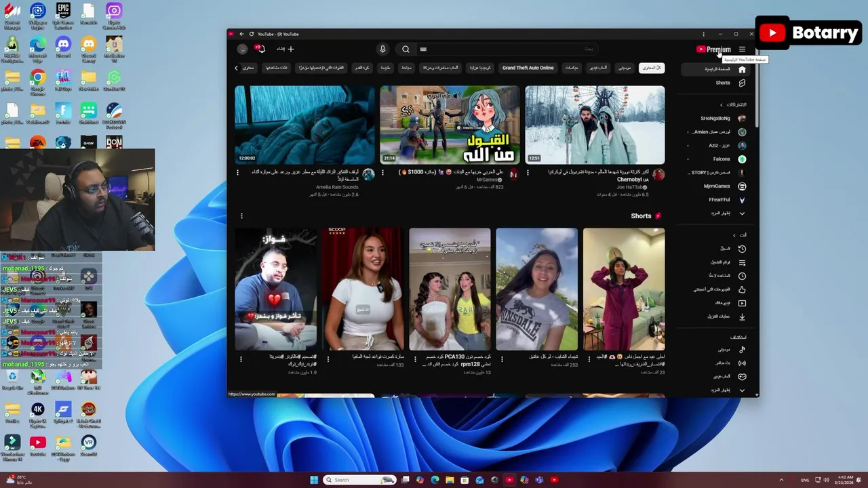868x488 pixels.
Task: Open Playlists in the sidebar
Action: (x=714, y=262)
